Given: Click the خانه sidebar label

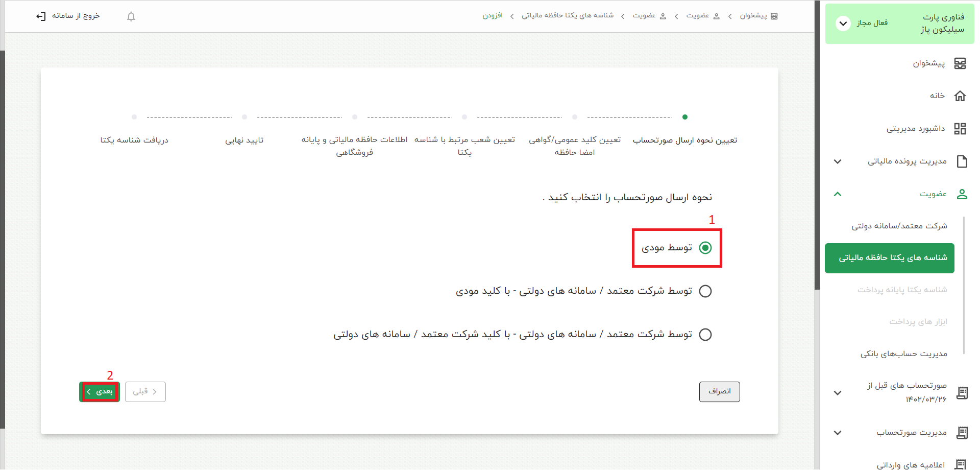Looking at the screenshot, I should pos(937,96).
